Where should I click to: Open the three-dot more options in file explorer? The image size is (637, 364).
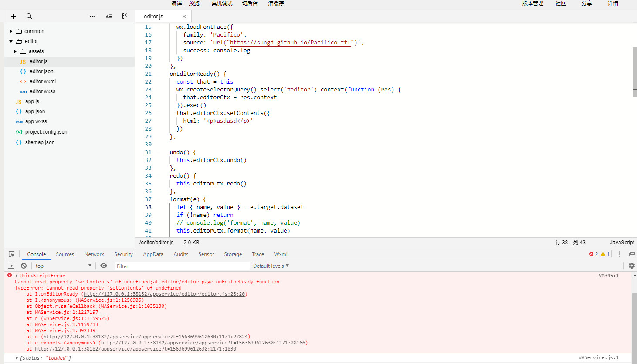tap(93, 16)
